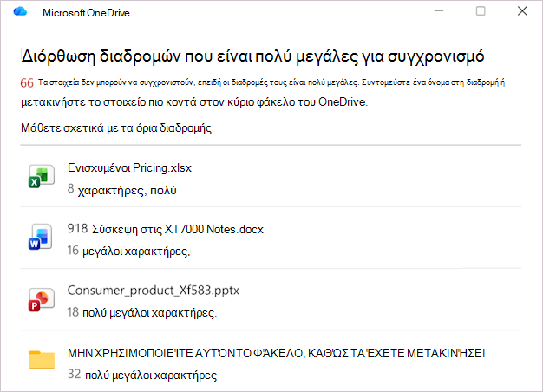Click text 18 πολύ μεγάλοι χαρακτήρες
This screenshot has width=543, height=392.
point(142,312)
